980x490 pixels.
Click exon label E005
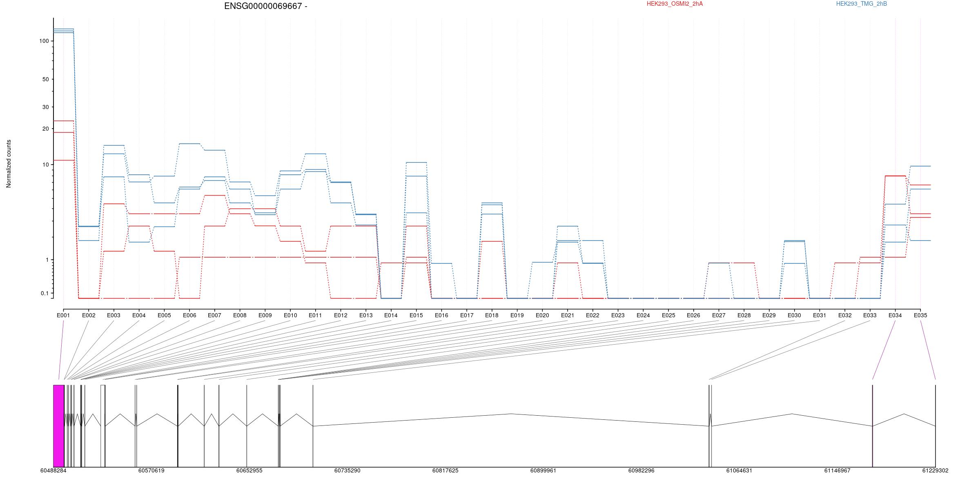164,315
